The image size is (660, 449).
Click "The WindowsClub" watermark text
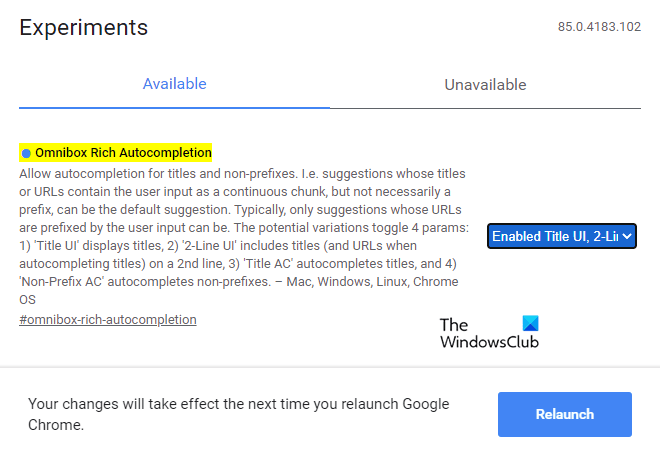(489, 334)
